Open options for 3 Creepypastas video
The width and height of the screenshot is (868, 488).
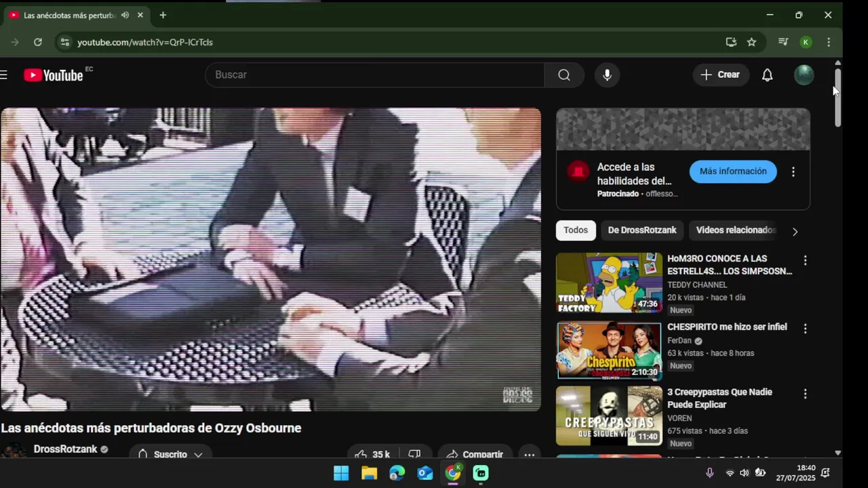(805, 394)
